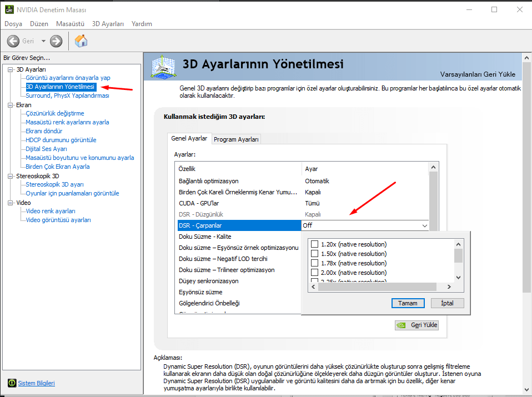Open the Düzen menu

39,24
